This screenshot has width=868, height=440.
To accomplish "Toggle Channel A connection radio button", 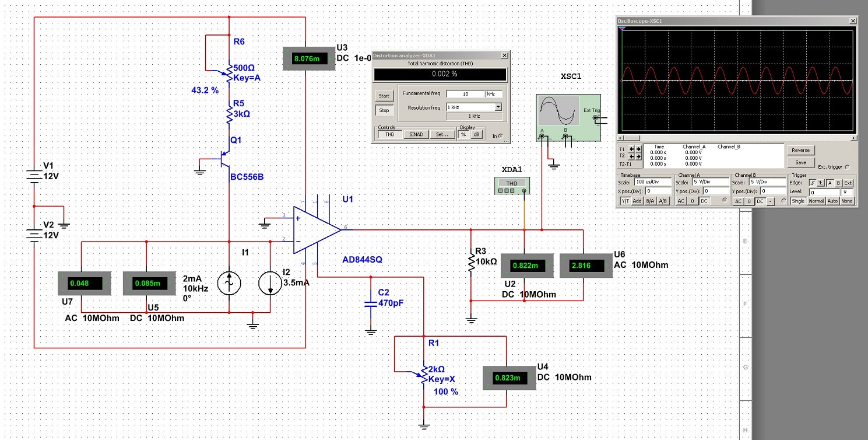I will pos(724,200).
